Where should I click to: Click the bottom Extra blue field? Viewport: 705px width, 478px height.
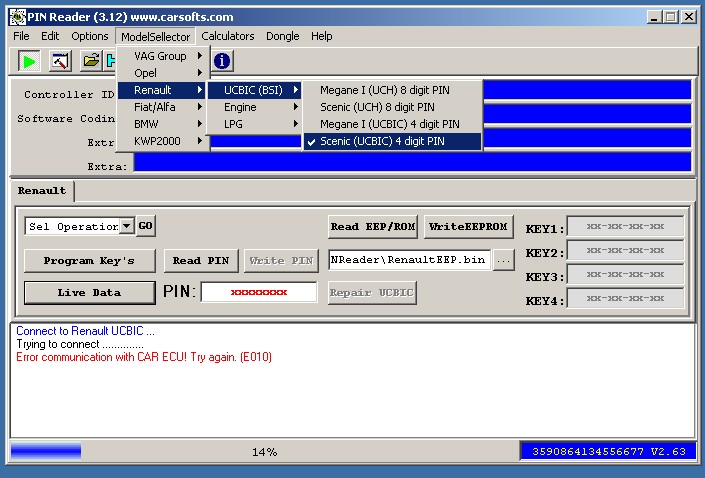[412, 162]
